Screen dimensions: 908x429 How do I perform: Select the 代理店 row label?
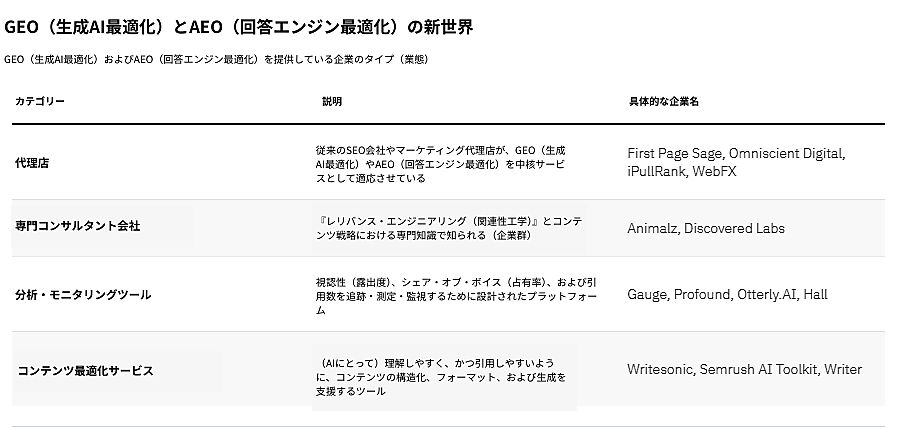[33, 163]
